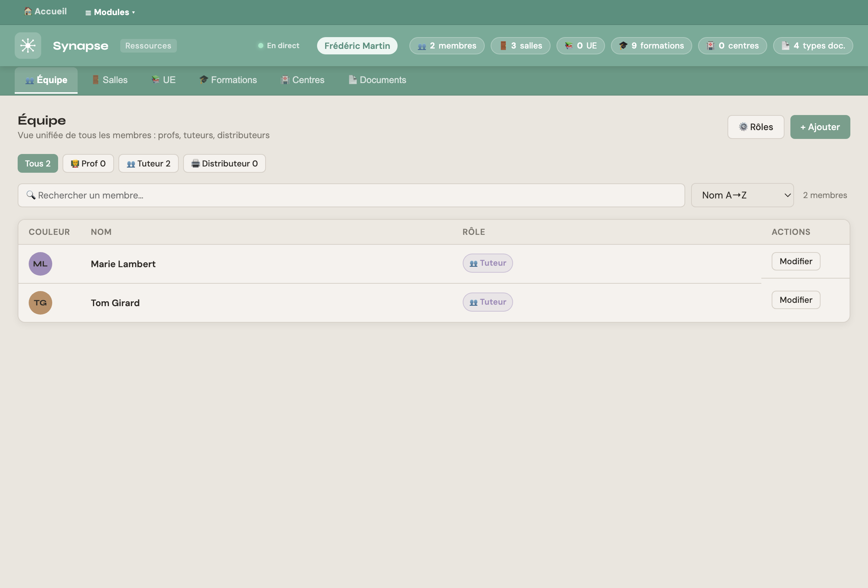Select the Tom Girard name
The height and width of the screenshot is (588, 868).
click(x=115, y=302)
